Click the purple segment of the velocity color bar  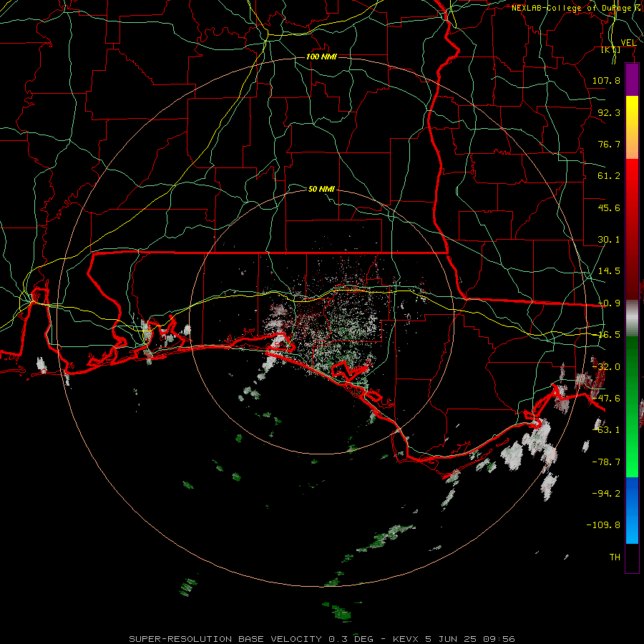point(632,79)
